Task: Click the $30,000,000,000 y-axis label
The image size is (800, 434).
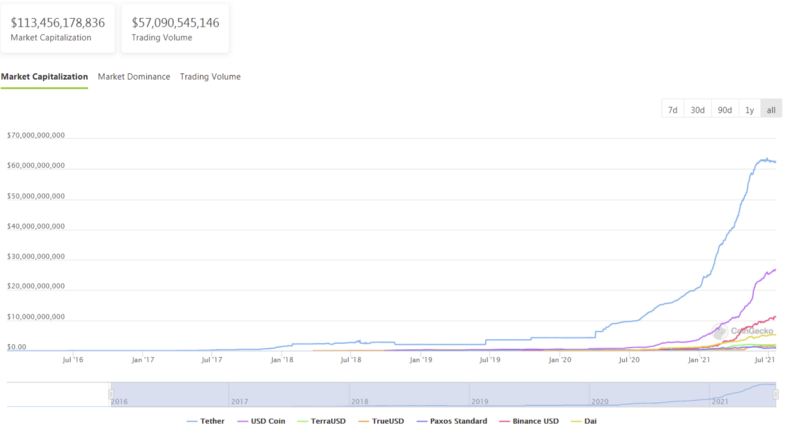Action: pyautogui.click(x=36, y=256)
